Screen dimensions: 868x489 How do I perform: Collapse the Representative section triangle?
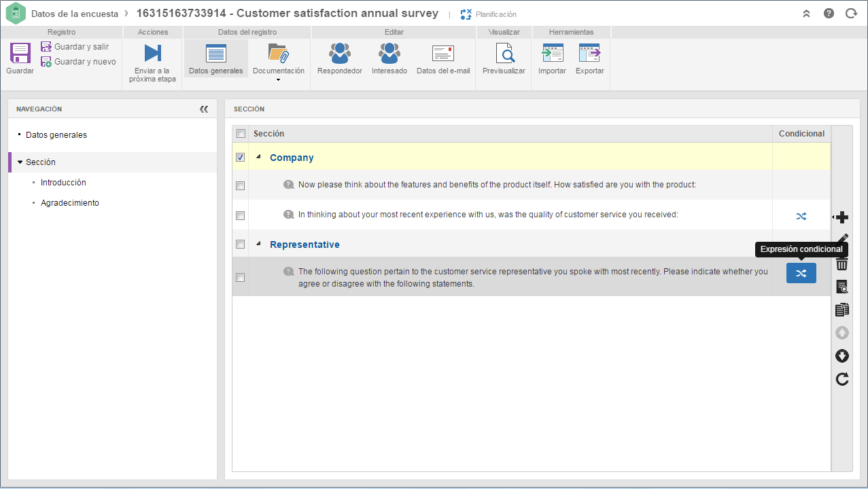coord(258,244)
